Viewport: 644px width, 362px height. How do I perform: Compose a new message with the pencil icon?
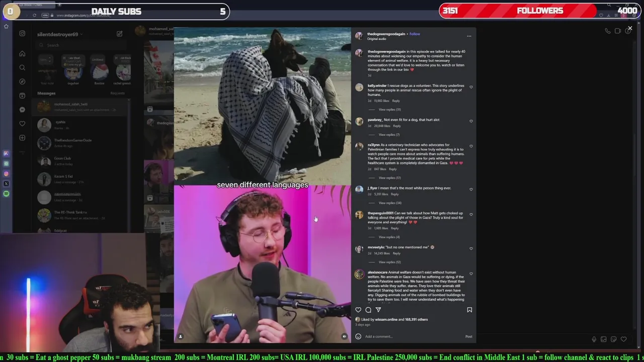click(120, 34)
